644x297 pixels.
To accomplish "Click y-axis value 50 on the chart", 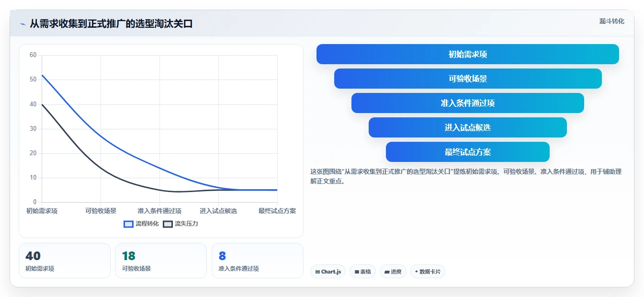I will coord(33,80).
